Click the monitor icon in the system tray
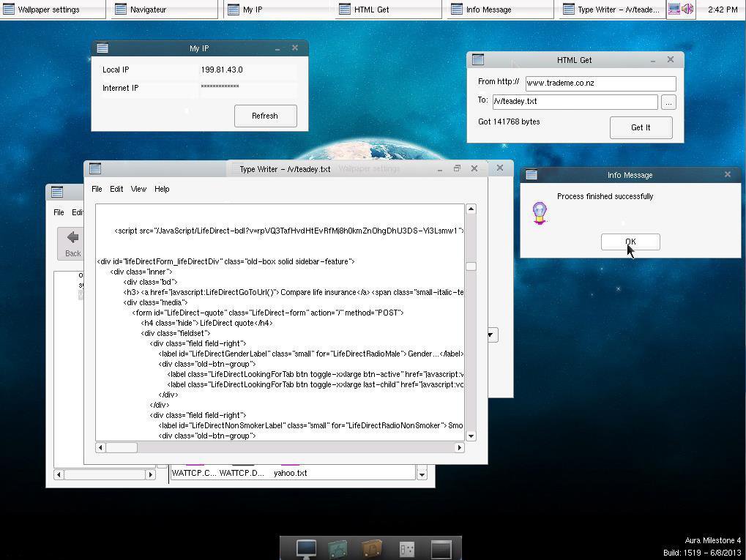This screenshot has height=560, width=746. (675, 9)
